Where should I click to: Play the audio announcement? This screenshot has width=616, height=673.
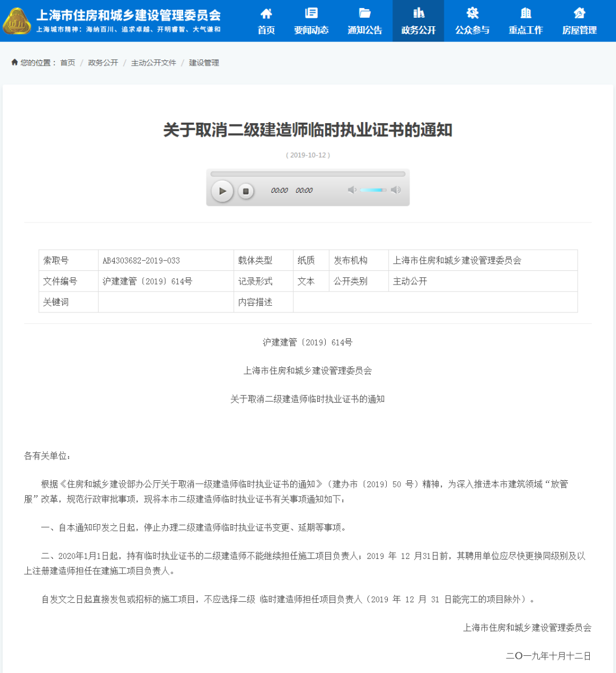coord(222,191)
